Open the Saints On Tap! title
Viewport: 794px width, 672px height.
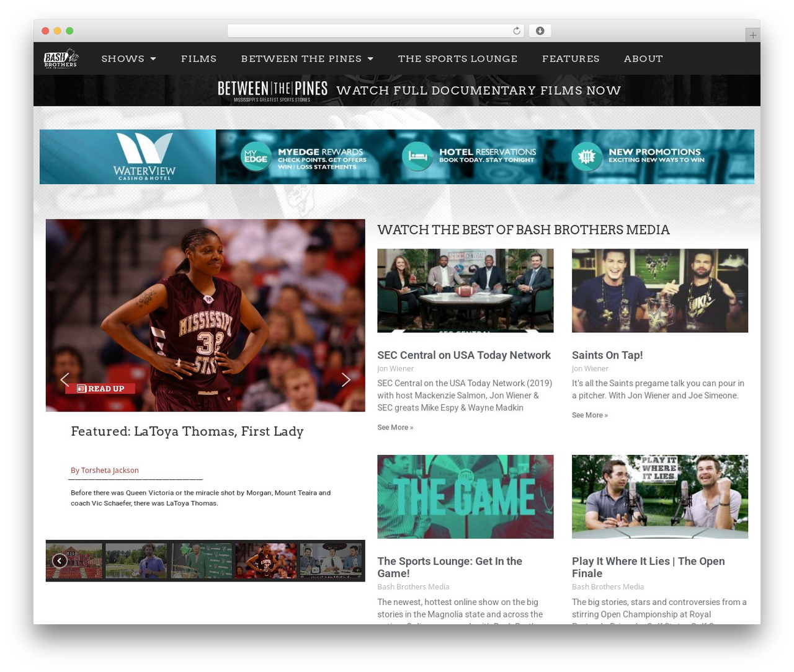click(x=607, y=355)
